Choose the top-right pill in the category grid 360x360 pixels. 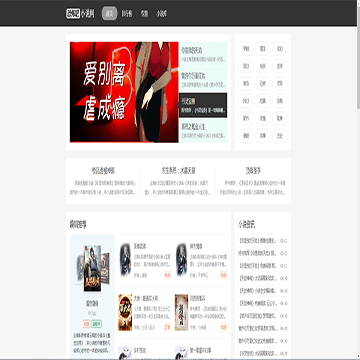coord(280,49)
